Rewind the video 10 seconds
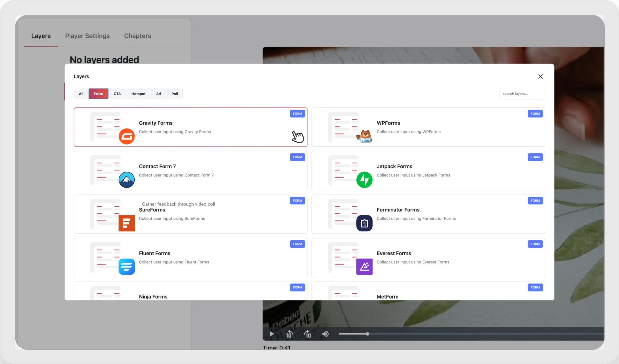619x364 pixels. pos(289,334)
